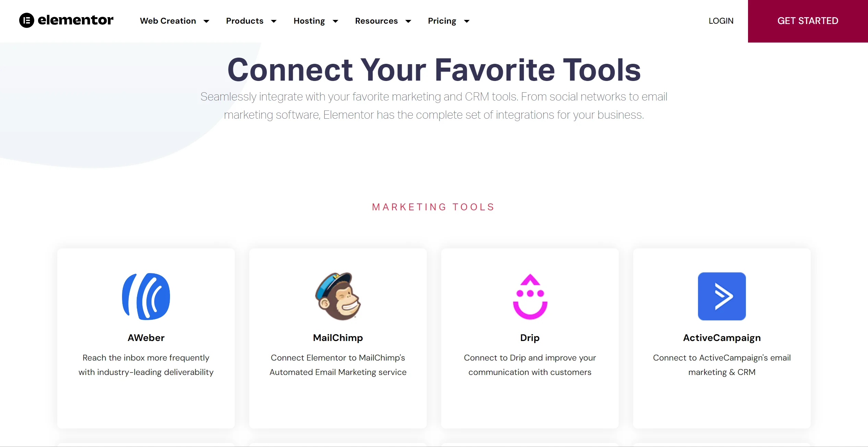
Task: Open Products dropdown menu
Action: [251, 21]
